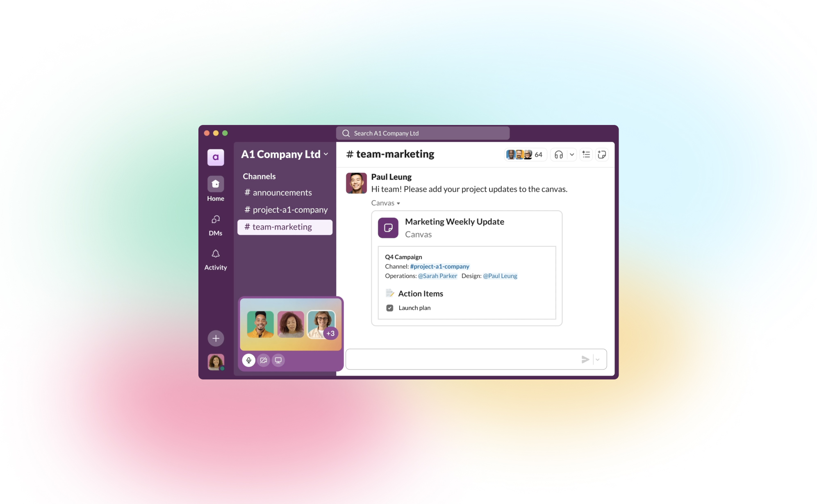Select the #announcements channel
This screenshot has width=817, height=504.
[x=282, y=193]
